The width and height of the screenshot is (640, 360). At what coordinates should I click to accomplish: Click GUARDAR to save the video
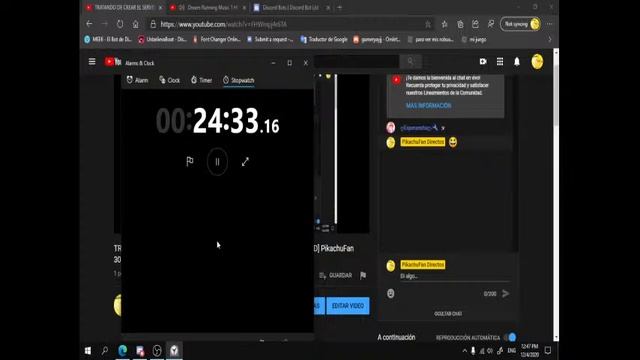(336, 276)
